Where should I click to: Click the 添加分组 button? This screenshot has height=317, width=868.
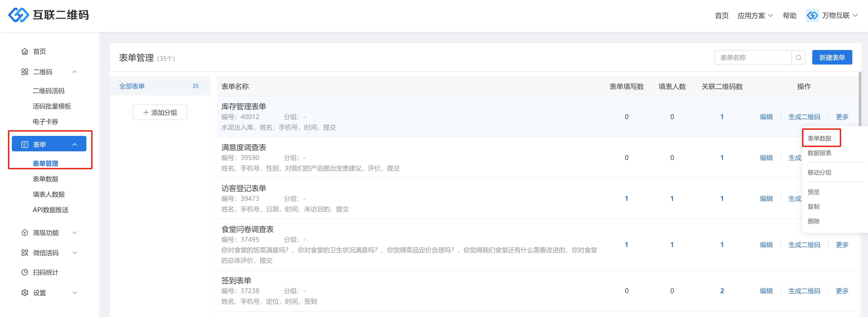tap(160, 112)
